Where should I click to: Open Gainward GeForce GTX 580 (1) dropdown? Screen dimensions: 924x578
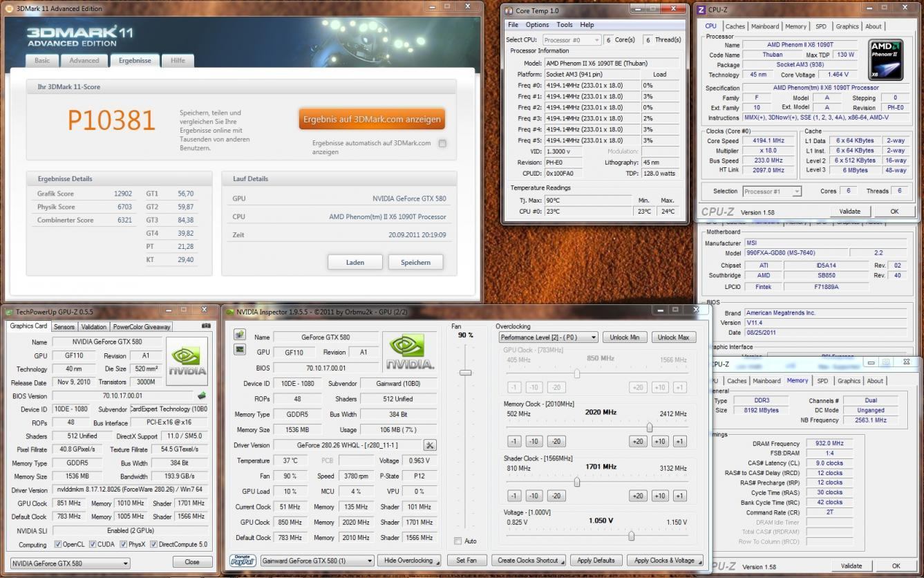[x=317, y=561]
